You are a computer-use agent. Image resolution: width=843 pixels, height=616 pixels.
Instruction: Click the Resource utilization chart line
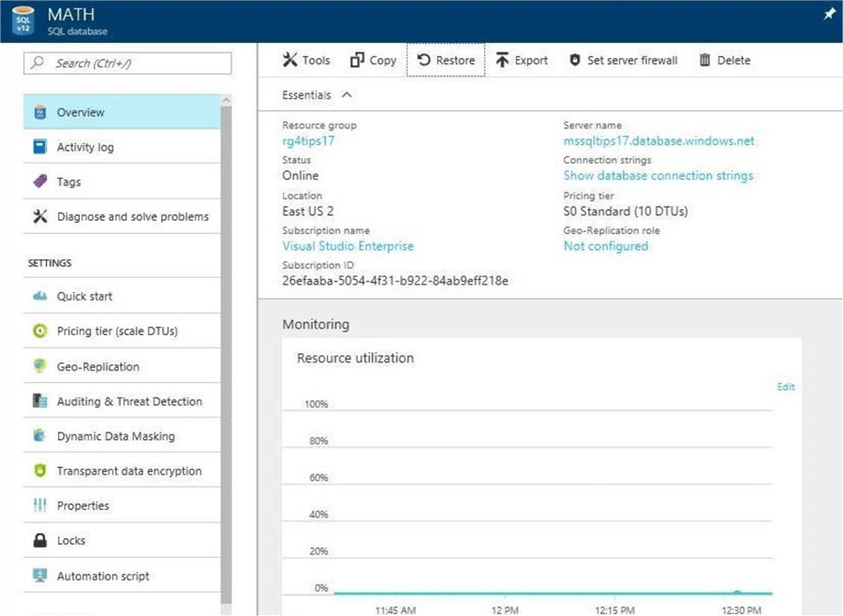553,593
